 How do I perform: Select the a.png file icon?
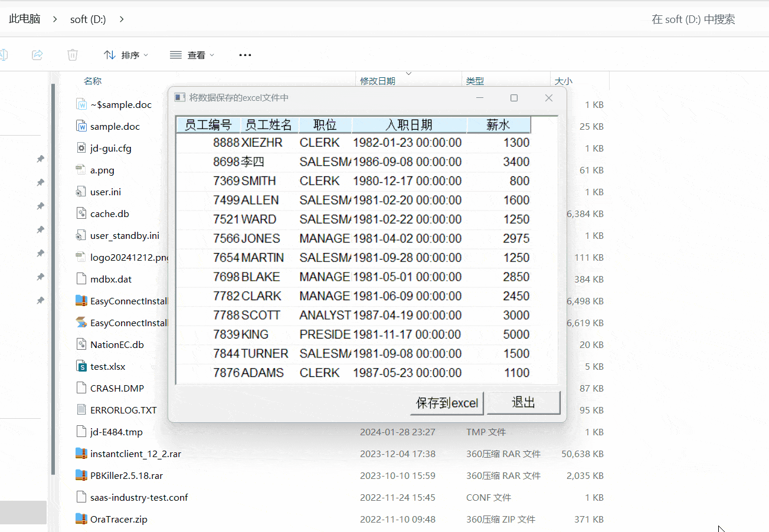point(81,170)
